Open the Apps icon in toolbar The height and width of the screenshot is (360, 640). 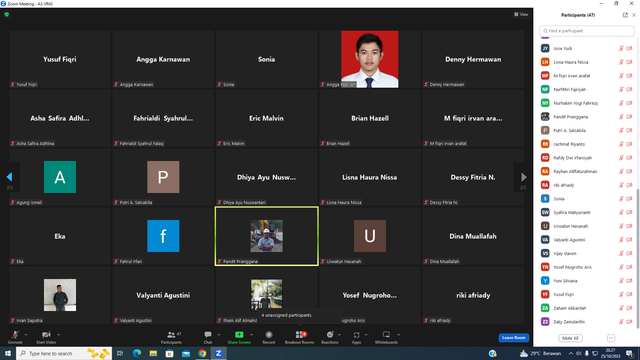356,335
